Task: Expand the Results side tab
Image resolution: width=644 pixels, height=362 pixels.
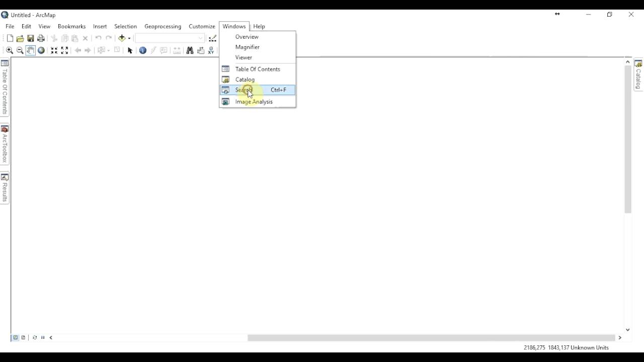Action: (x=5, y=188)
